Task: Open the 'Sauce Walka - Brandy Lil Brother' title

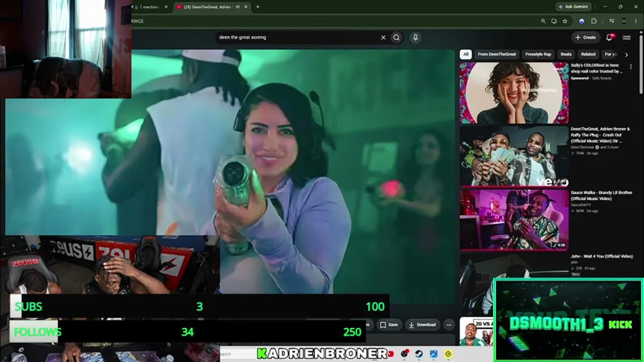Action: pyautogui.click(x=601, y=196)
